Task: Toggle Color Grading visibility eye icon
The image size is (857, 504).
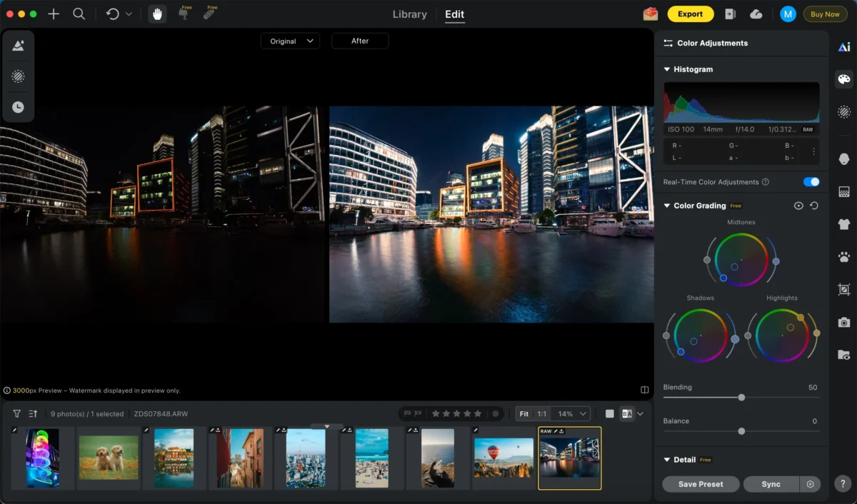Action: (798, 206)
